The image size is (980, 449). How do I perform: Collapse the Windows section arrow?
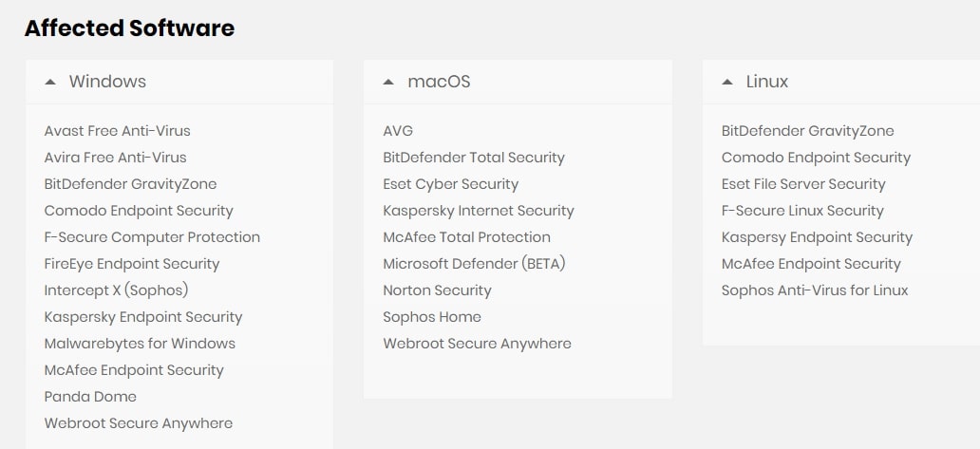[50, 82]
